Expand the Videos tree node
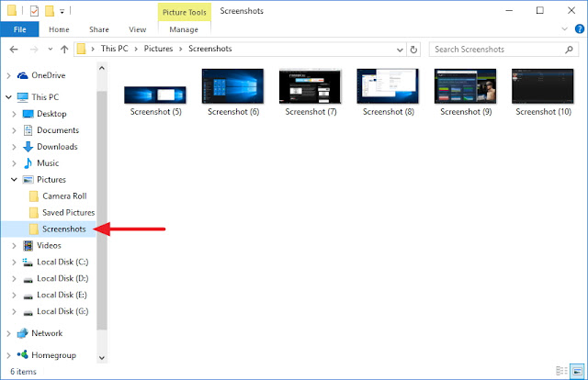 point(15,246)
